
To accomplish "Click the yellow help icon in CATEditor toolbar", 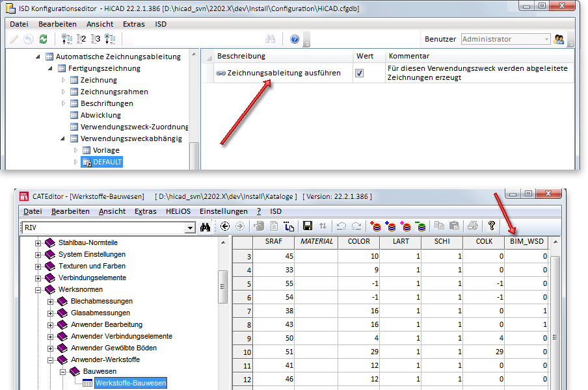I will pyautogui.click(x=492, y=226).
